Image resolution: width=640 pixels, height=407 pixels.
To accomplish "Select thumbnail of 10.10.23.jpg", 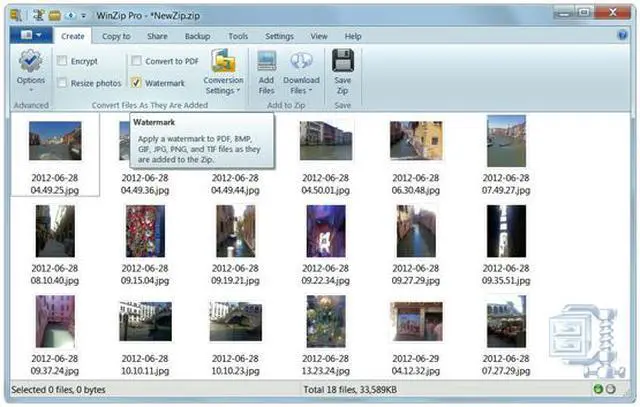I will (x=236, y=321).
